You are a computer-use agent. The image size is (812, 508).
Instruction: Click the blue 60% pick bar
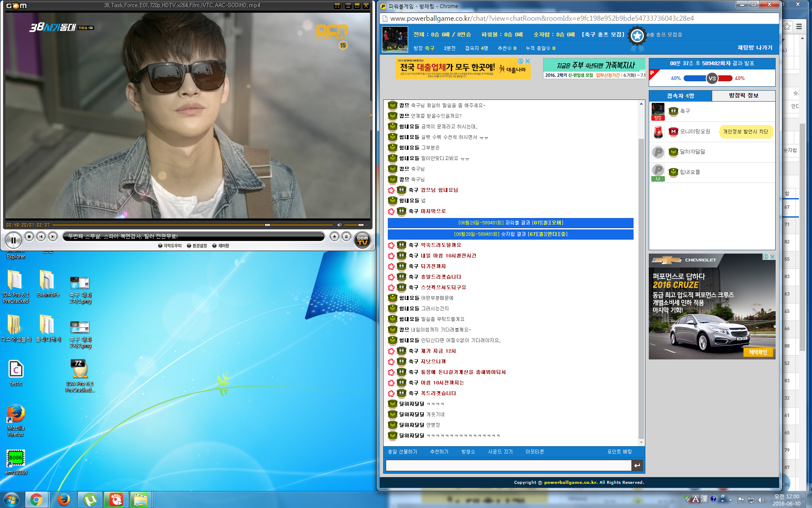pyautogui.click(x=695, y=78)
